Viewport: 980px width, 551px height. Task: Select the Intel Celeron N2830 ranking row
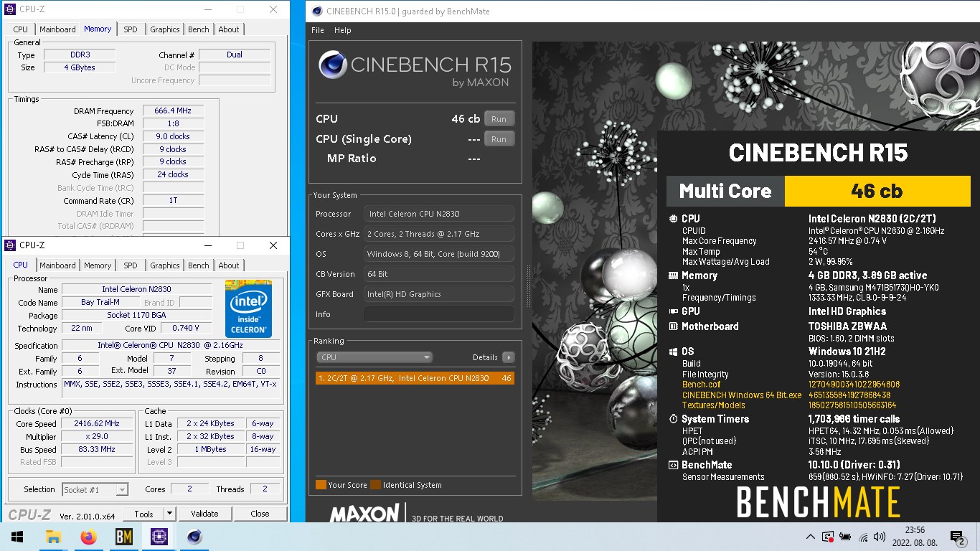point(415,378)
